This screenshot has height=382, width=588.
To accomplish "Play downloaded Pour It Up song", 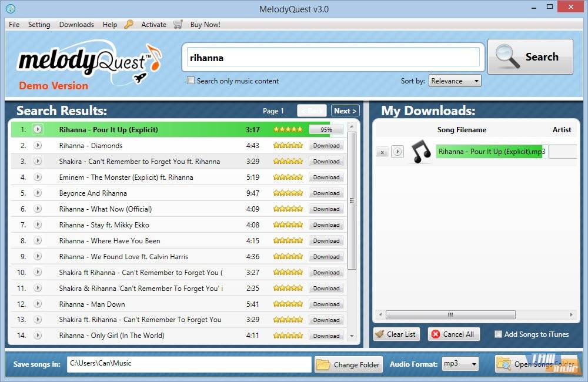I will coord(397,152).
